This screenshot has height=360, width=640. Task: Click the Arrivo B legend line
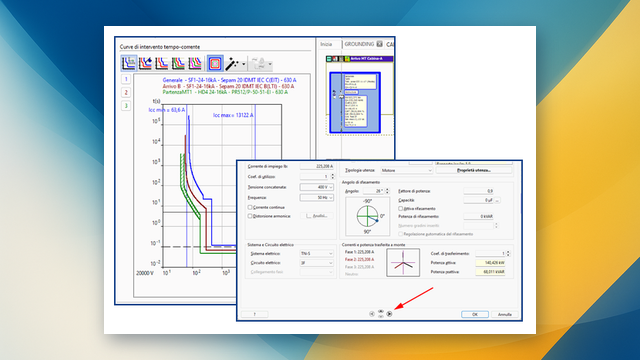(x=228, y=86)
